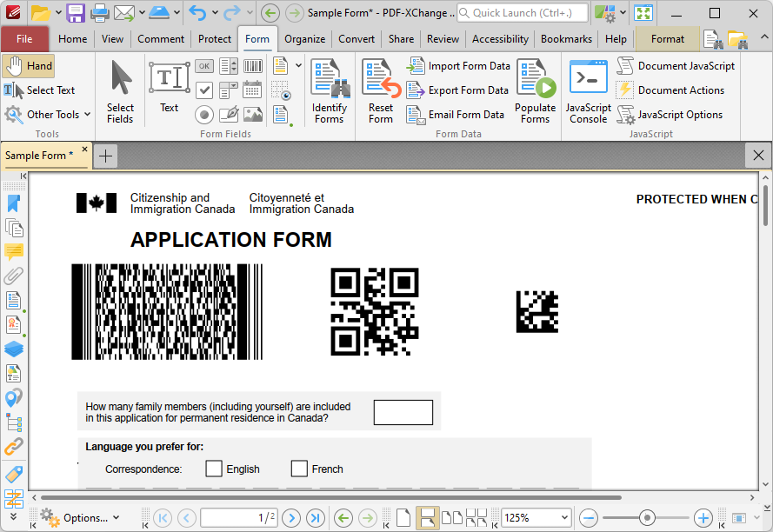Open the Other Tools dropdown
Screen dimensions: 773x532
click(x=47, y=115)
